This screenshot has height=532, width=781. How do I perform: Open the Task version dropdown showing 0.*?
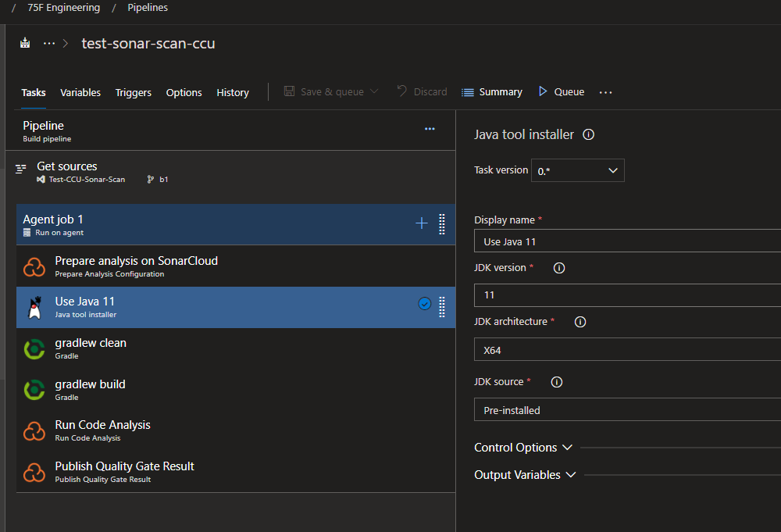point(577,170)
